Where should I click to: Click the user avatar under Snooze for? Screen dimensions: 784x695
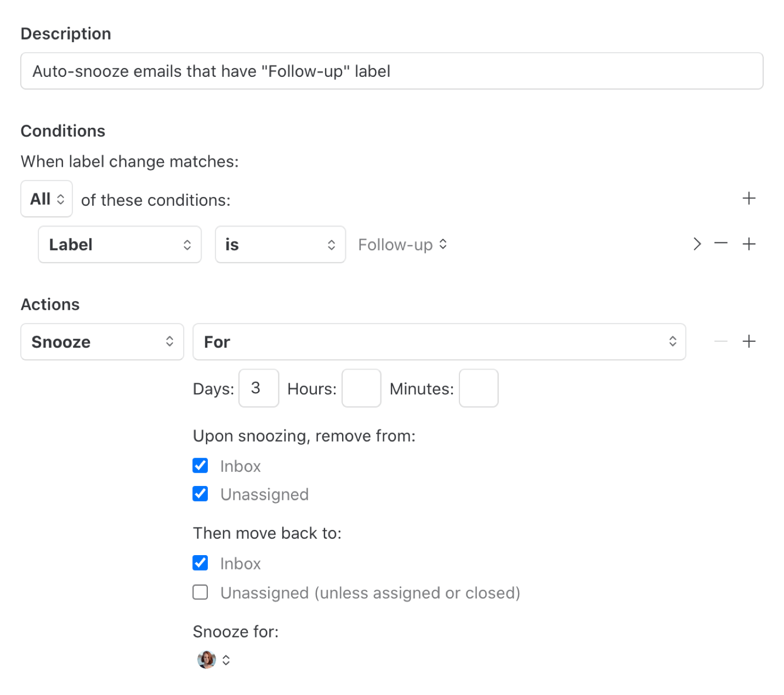[x=207, y=660]
